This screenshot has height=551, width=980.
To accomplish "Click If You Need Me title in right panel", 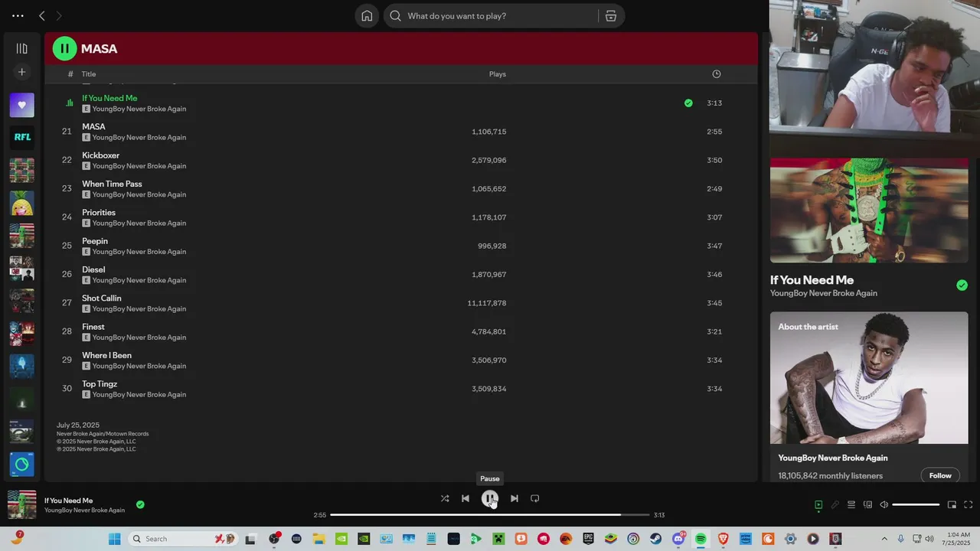I will coord(812,280).
